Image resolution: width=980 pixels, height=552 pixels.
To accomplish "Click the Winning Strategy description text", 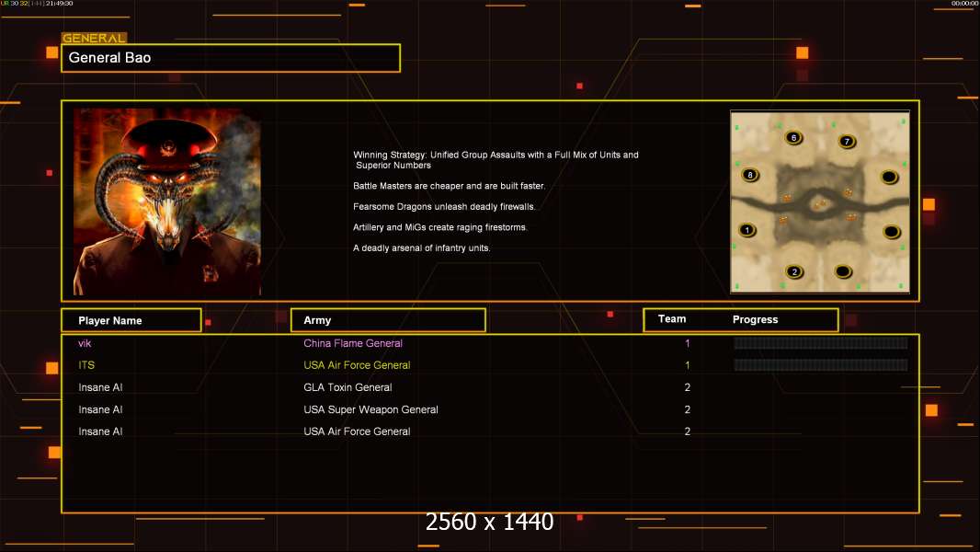I will pos(496,160).
